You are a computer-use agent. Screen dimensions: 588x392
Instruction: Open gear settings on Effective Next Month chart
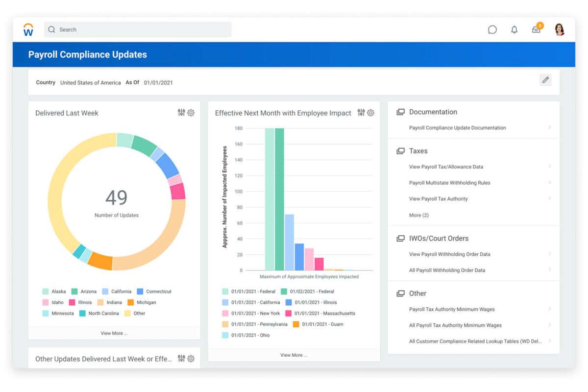coord(371,113)
